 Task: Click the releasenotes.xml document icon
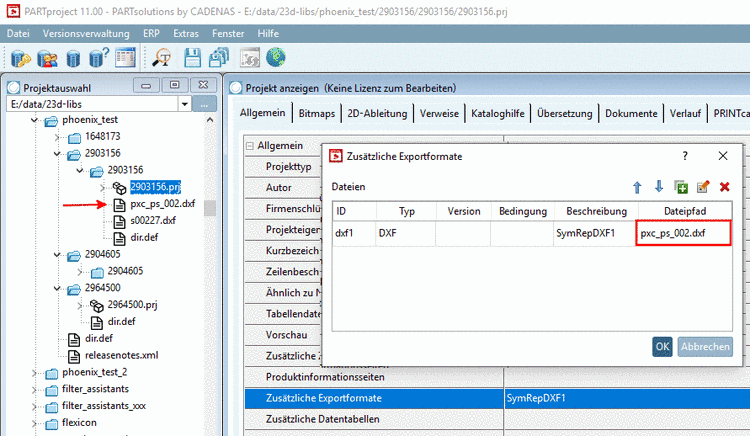tap(74, 356)
